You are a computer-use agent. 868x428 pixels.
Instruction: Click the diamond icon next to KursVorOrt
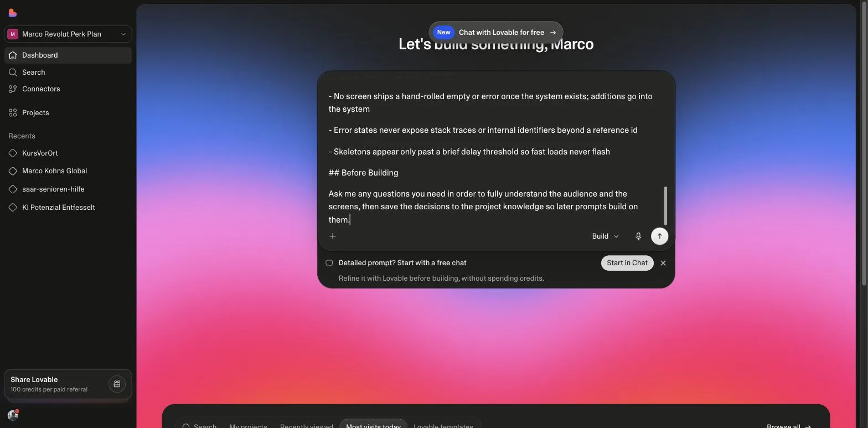pyautogui.click(x=13, y=153)
